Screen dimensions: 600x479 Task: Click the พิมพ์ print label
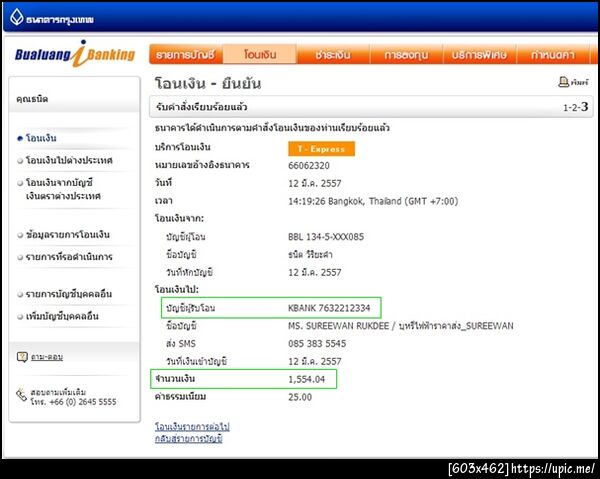tap(579, 82)
